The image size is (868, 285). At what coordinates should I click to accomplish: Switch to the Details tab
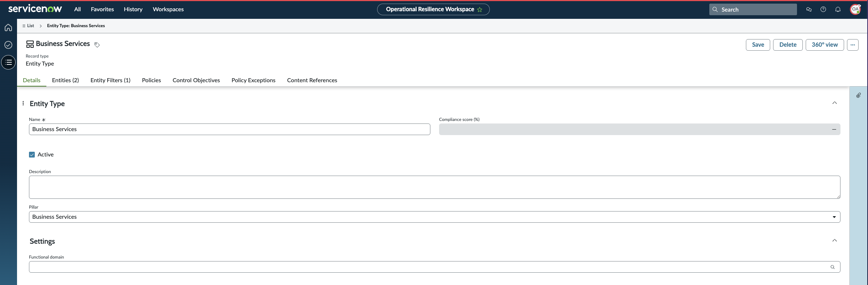pos(32,80)
